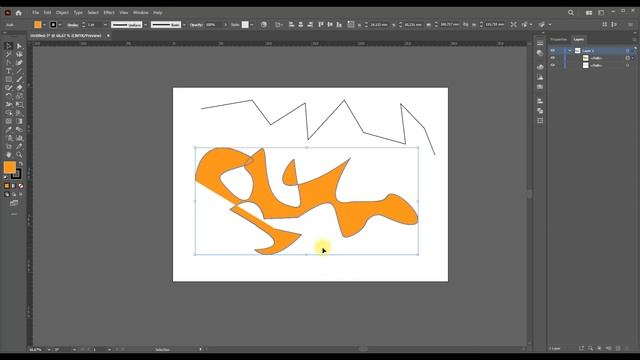Click the Opacity value field
Image resolution: width=640 pixels, height=360 pixels.
point(214,25)
